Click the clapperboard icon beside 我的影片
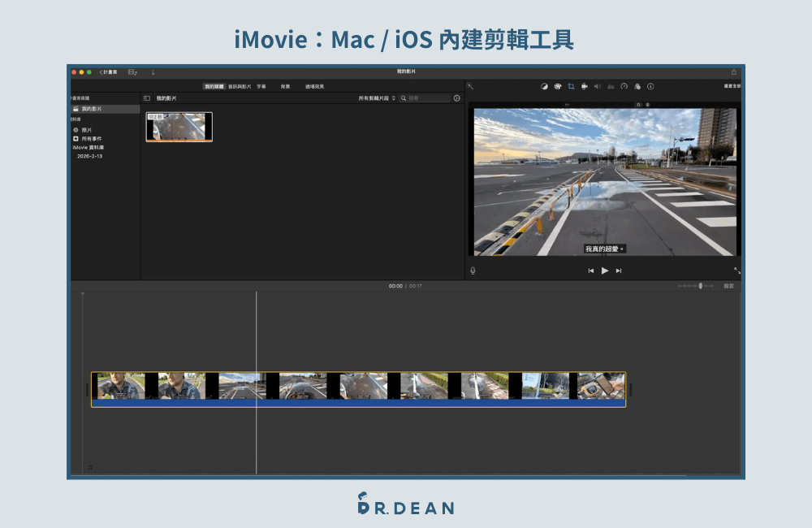 pyautogui.click(x=76, y=109)
